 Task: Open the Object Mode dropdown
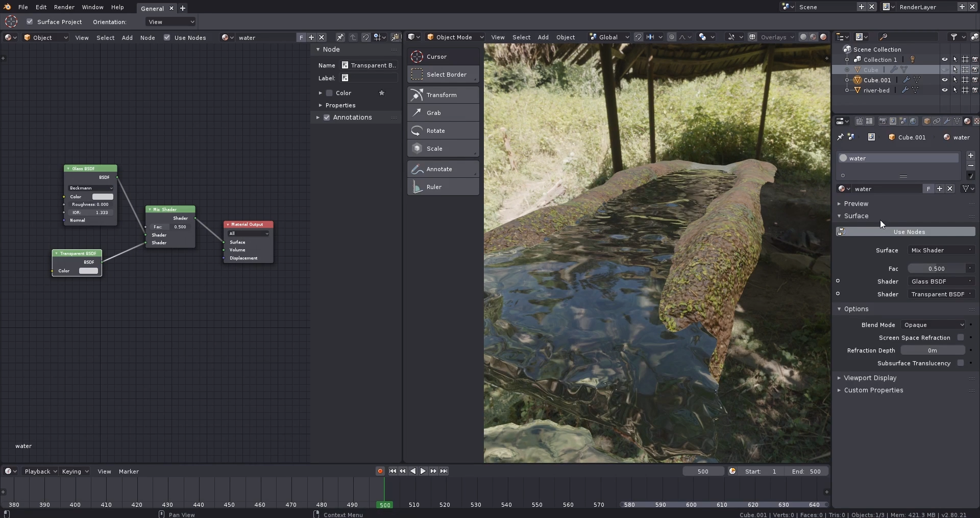tap(454, 37)
